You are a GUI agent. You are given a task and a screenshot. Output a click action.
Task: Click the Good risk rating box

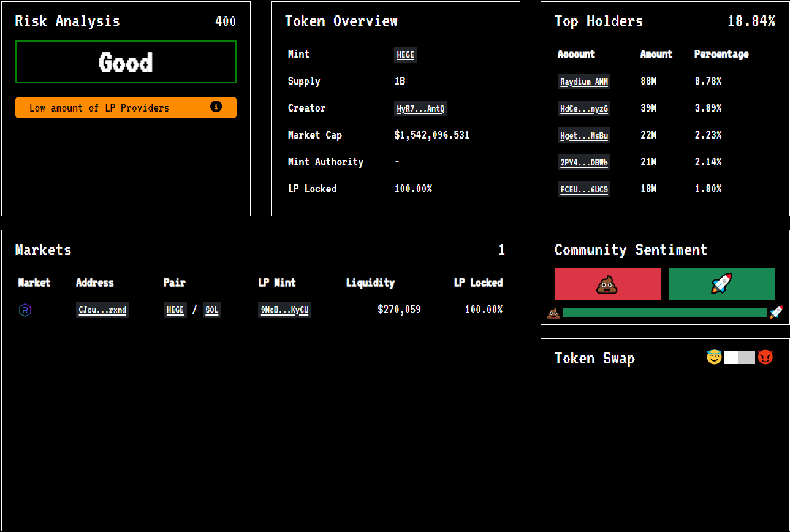[x=126, y=62]
